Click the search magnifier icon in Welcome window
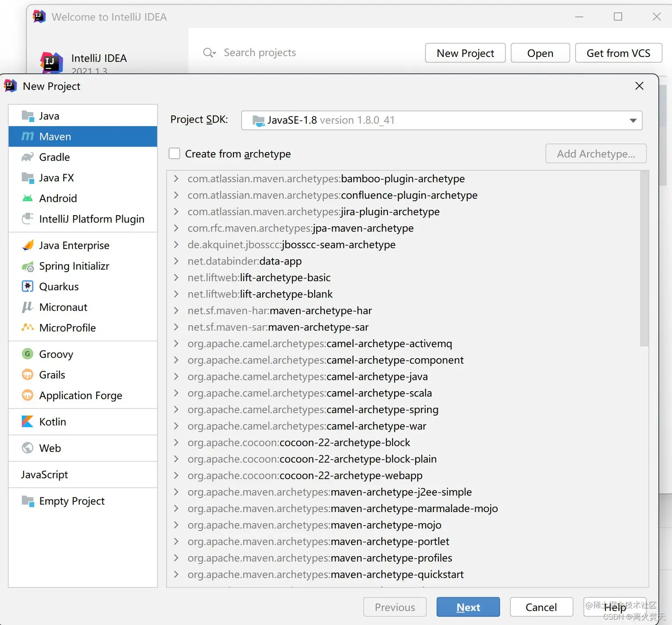Screen dimensions: 672x625 209,53
